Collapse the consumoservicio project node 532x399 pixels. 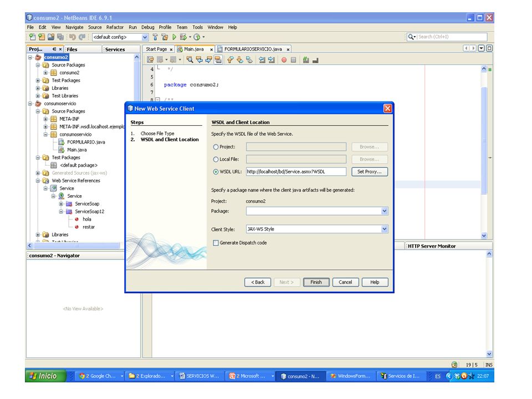30,104
